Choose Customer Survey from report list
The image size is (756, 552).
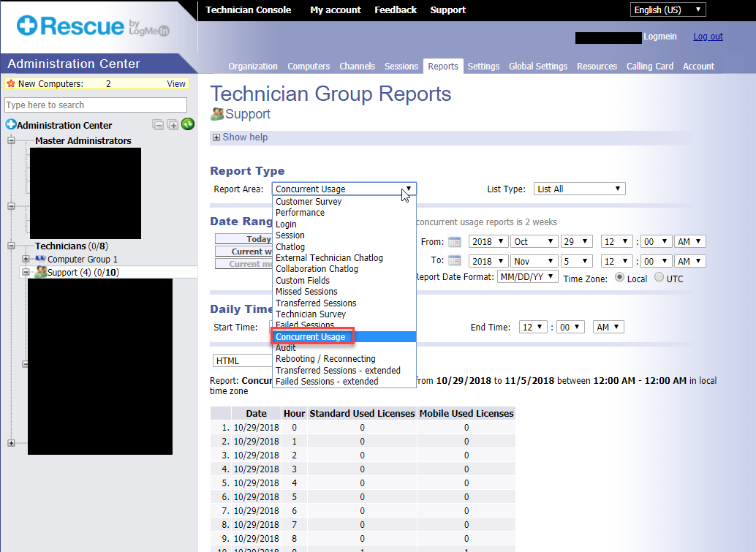click(344, 202)
